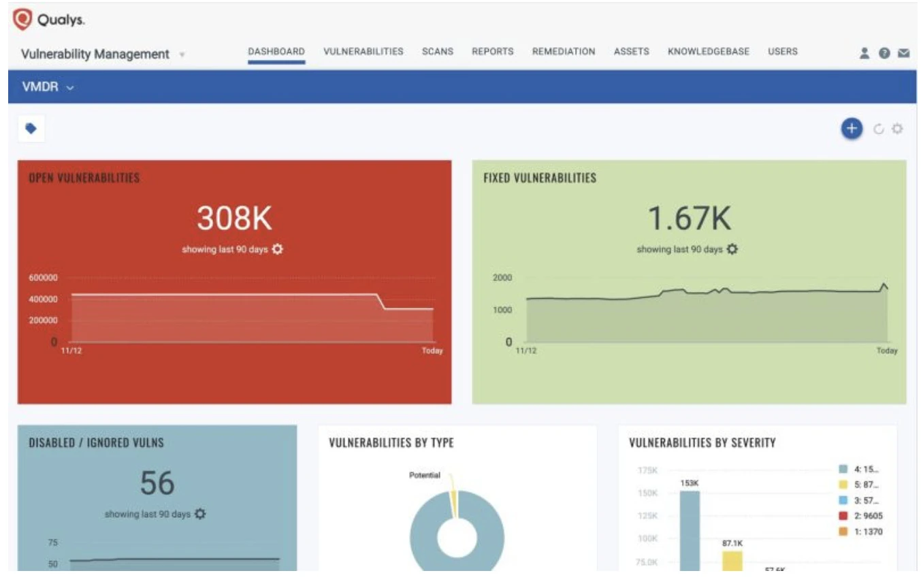Open Fixed Vulnerabilities time range gear
The width and height of the screenshot is (923, 588).
point(732,249)
